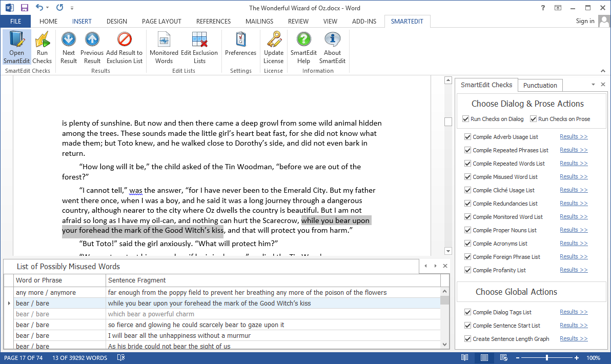
Task: Open SmartEdit Help
Action: (303, 48)
